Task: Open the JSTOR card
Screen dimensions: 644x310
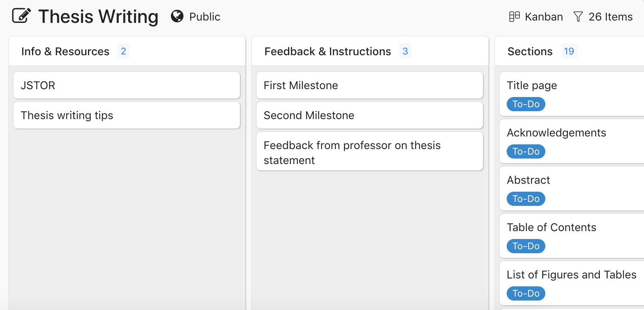Action: [x=127, y=85]
